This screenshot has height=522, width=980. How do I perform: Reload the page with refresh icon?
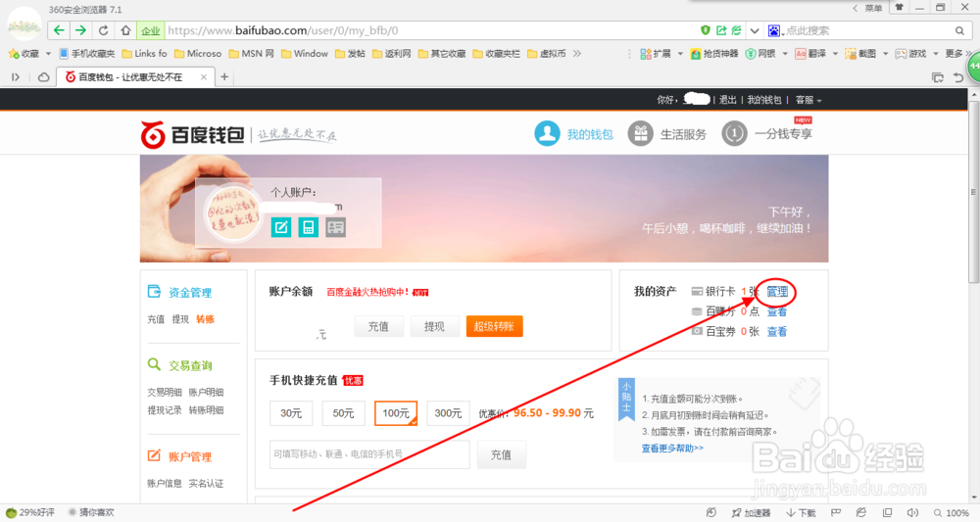point(103,30)
